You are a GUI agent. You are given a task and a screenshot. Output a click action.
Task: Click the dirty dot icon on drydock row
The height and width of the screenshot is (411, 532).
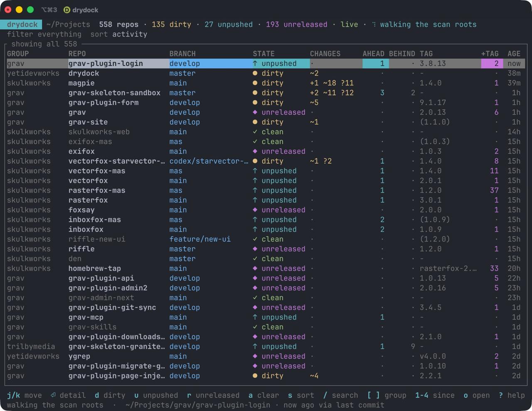click(255, 73)
